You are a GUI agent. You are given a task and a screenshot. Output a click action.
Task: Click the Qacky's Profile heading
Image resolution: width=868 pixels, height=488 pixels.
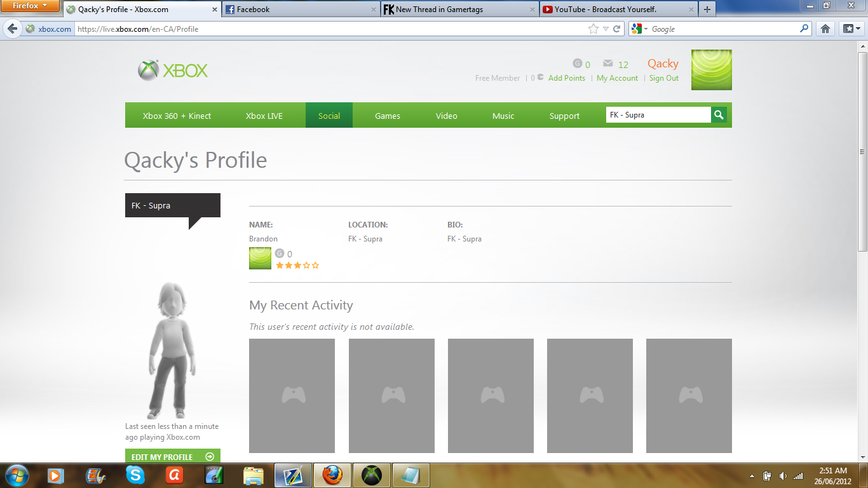point(195,160)
